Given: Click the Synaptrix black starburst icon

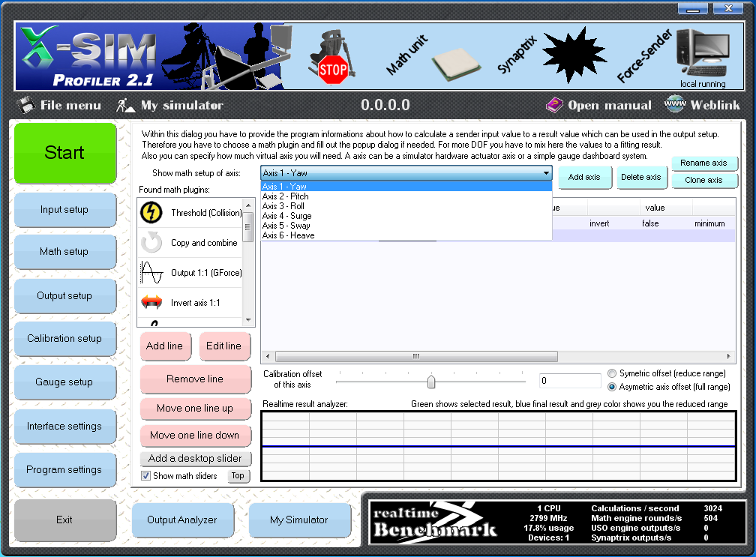Looking at the screenshot, I should point(574,55).
